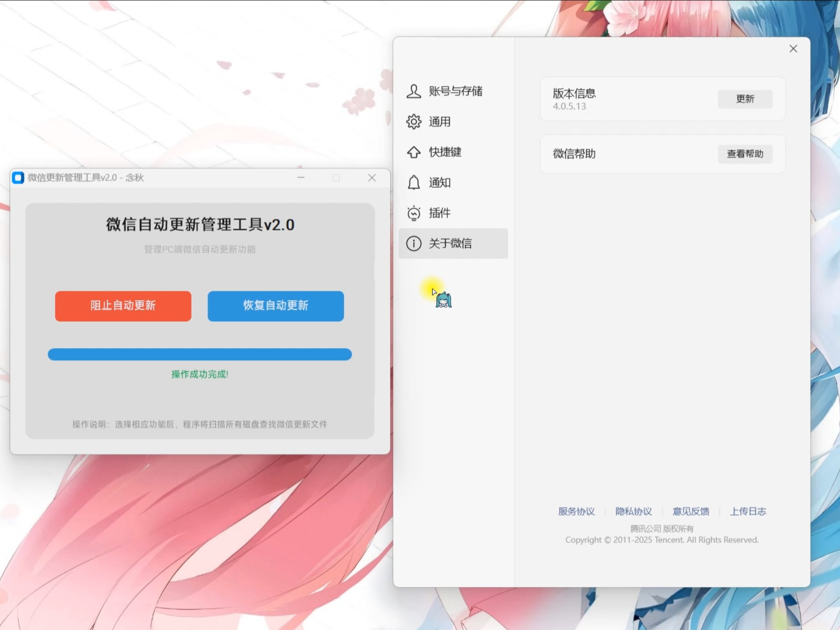Click the blue 恢复自动更新 button
This screenshot has width=840, height=630.
coord(276,306)
